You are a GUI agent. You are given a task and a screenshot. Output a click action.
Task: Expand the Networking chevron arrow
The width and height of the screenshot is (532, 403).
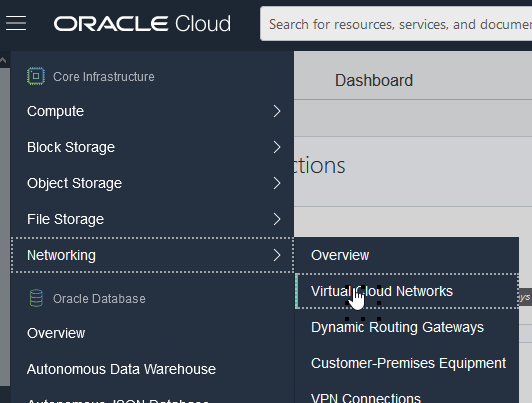point(277,255)
